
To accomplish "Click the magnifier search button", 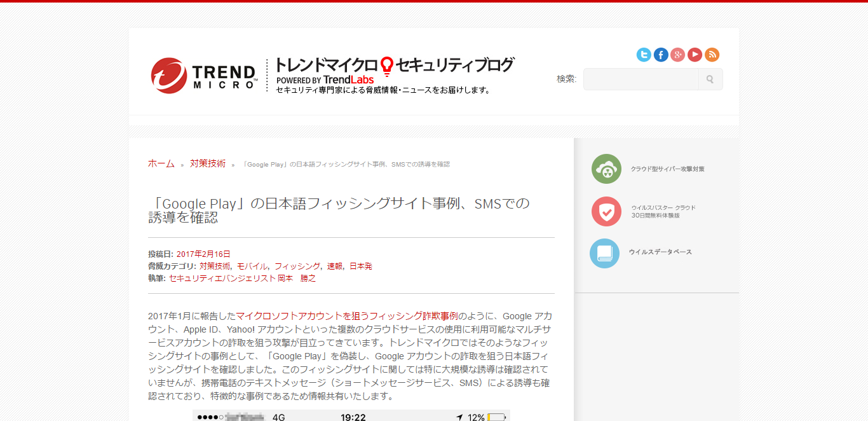I will pos(710,79).
